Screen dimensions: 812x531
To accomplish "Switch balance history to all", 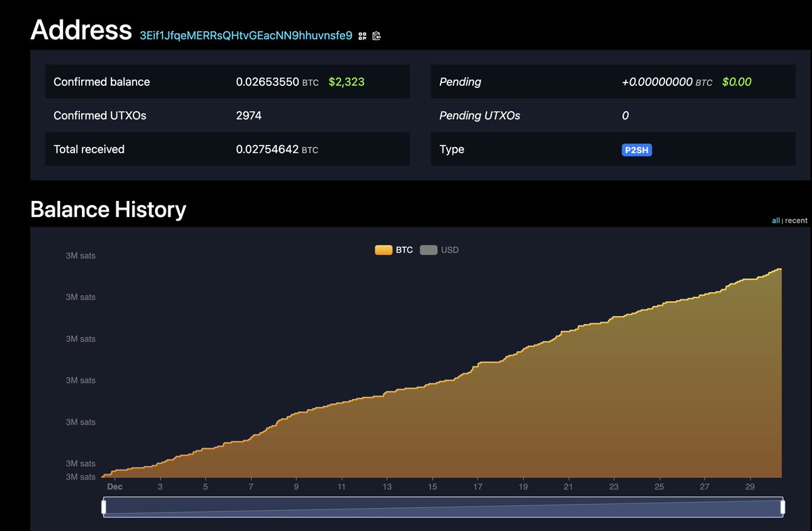I will click(775, 221).
